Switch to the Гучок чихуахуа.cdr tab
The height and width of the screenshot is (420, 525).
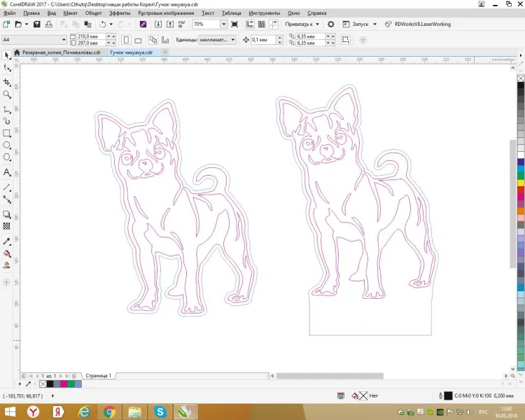tap(132, 52)
